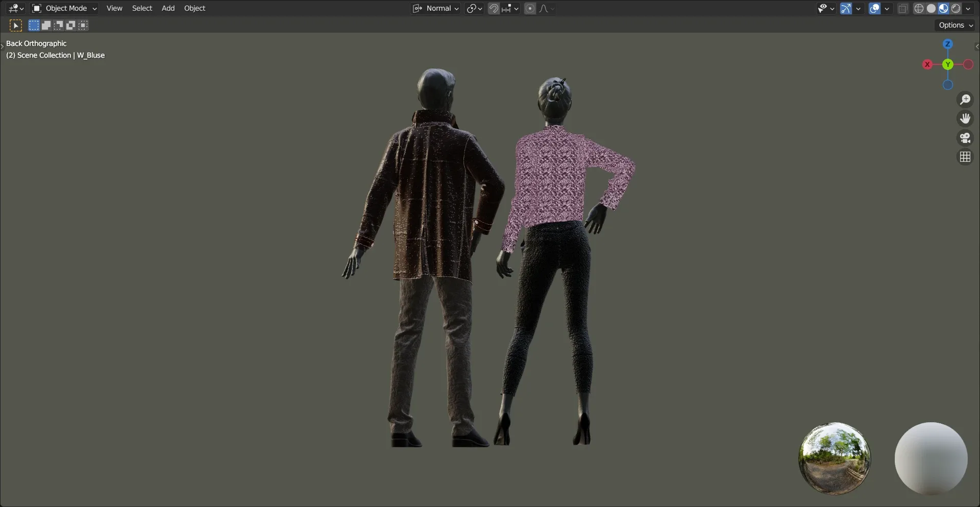Switch to Rendered shading
Image resolution: width=980 pixels, height=507 pixels.
(955, 8)
